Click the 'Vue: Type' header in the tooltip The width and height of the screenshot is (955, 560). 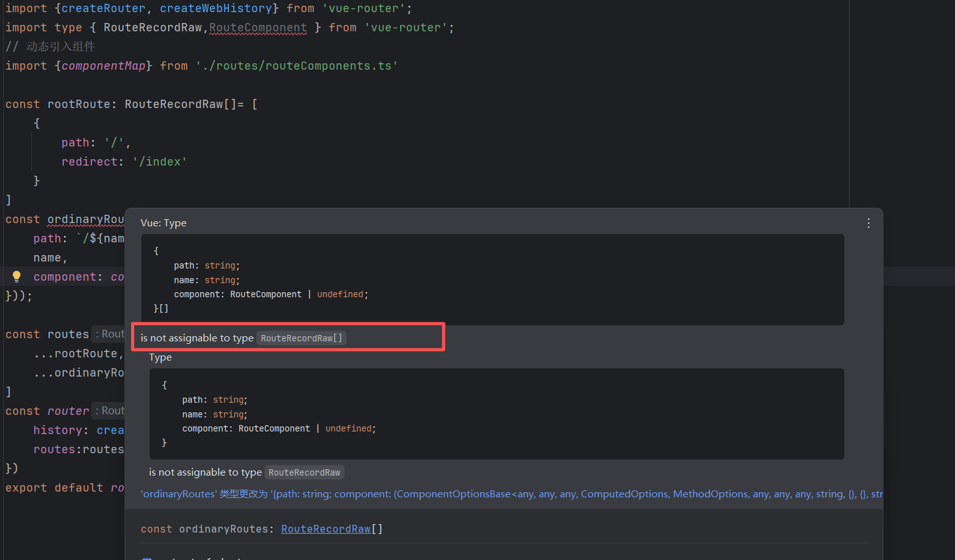point(164,223)
